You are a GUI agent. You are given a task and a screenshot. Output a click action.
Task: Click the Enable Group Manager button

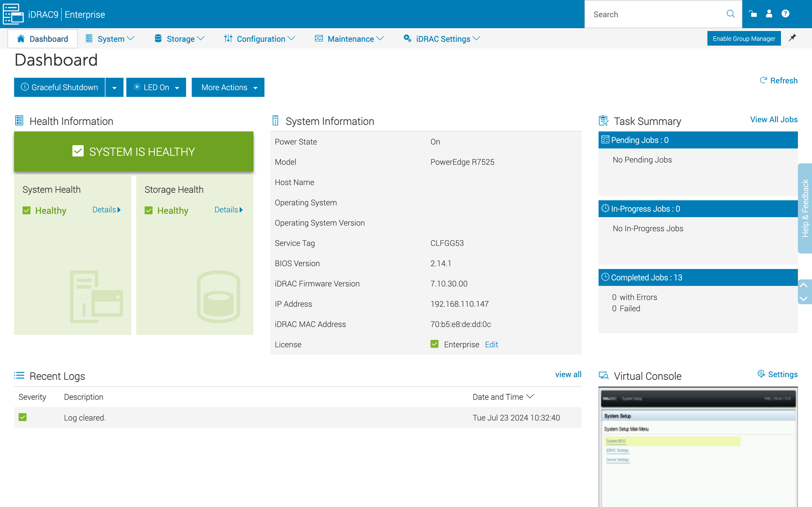tap(744, 38)
